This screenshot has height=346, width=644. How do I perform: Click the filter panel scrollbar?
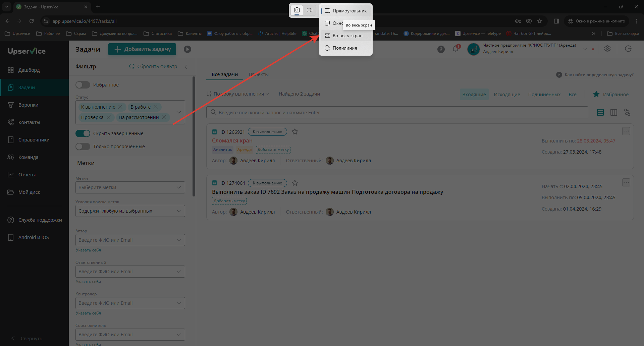(x=194, y=137)
